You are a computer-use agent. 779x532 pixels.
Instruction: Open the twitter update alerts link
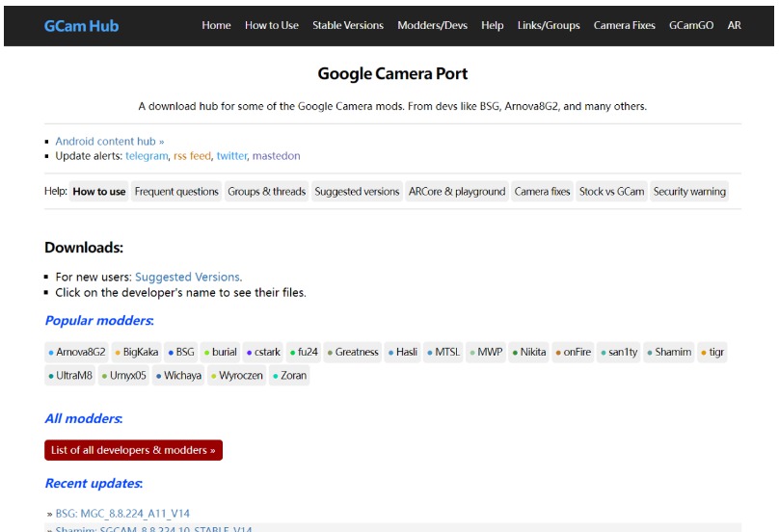[231, 156]
